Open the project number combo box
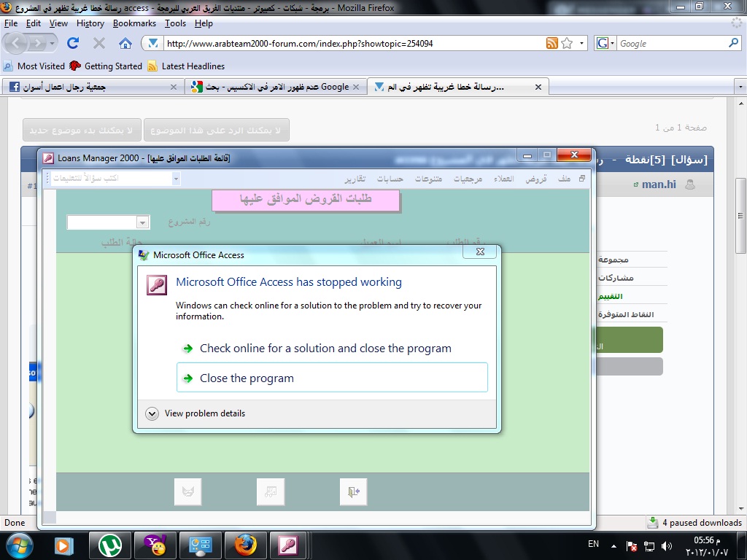 (109, 222)
